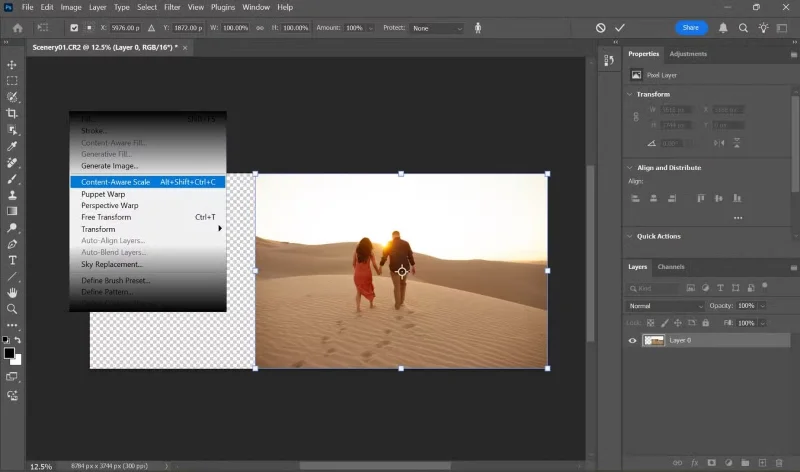Toggle visibility of Layer 0
This screenshot has width=800, height=472.
(x=632, y=340)
